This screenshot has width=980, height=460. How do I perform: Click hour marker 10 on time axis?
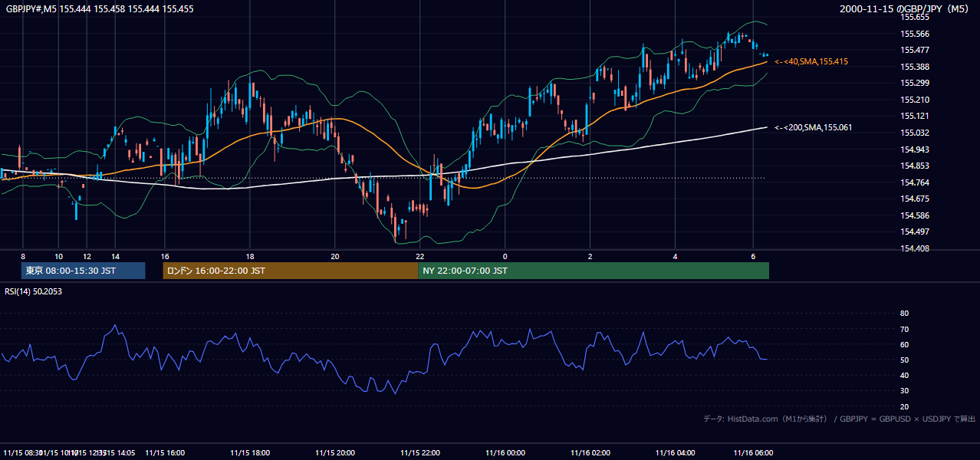point(58,256)
